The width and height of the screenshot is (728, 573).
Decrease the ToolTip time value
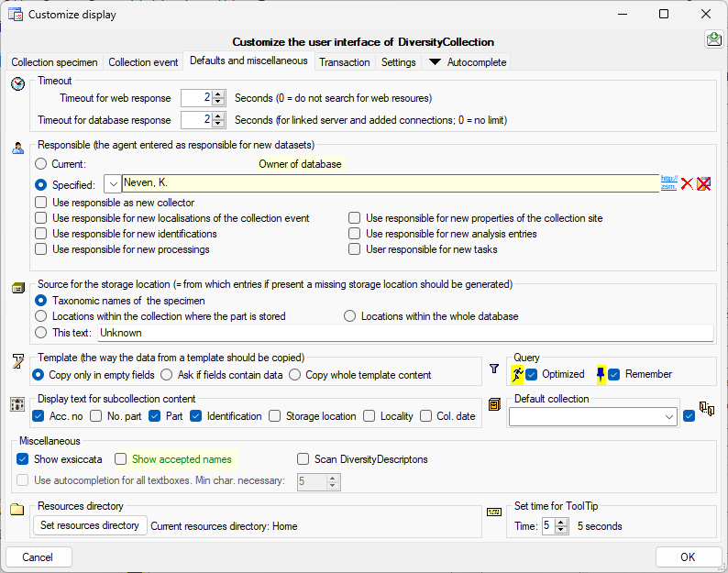point(561,530)
